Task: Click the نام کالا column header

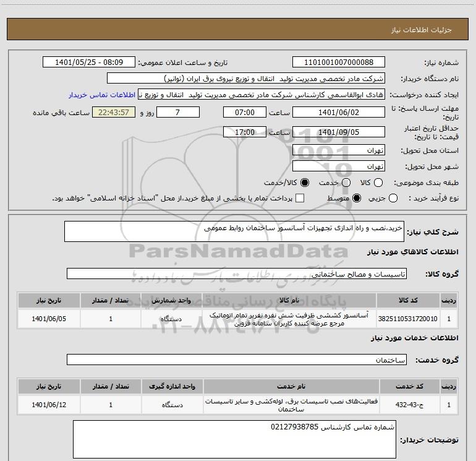Action: 289,301
